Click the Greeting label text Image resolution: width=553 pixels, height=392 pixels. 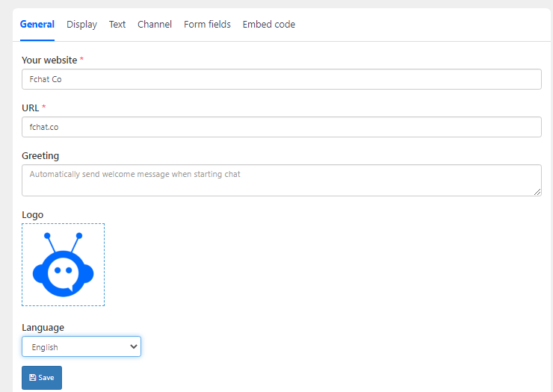click(40, 156)
